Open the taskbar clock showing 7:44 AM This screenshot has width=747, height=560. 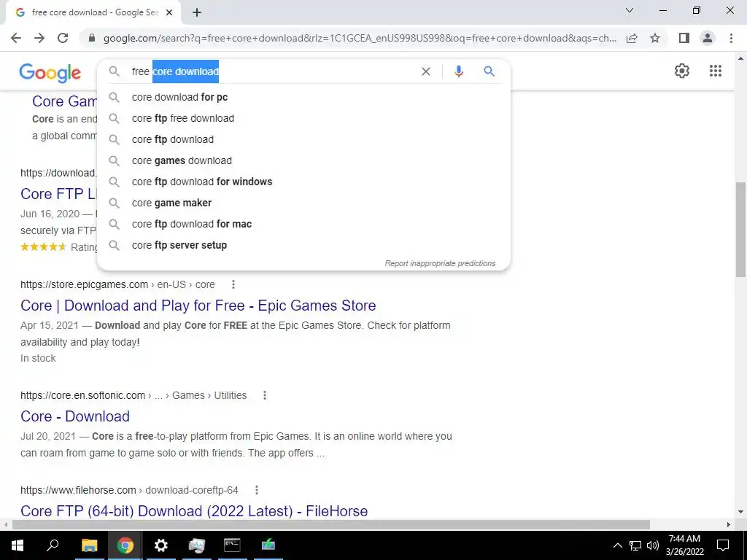click(x=684, y=545)
